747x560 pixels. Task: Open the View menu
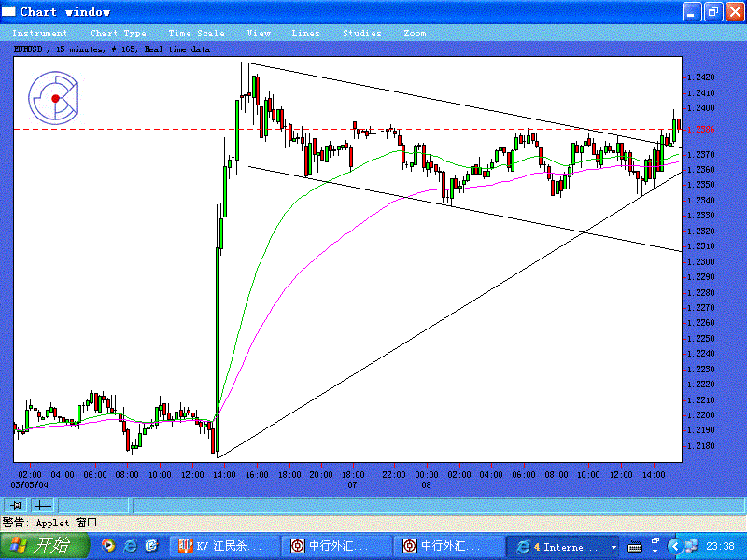259,34
